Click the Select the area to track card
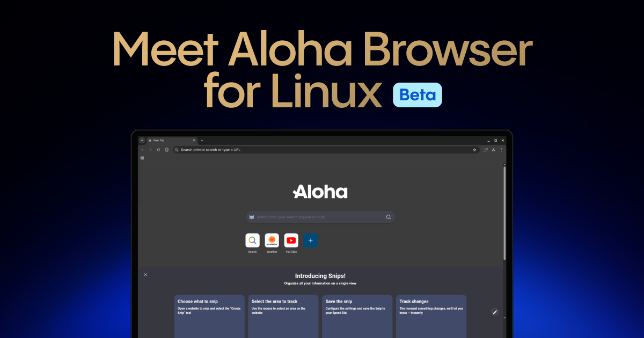 point(283,316)
